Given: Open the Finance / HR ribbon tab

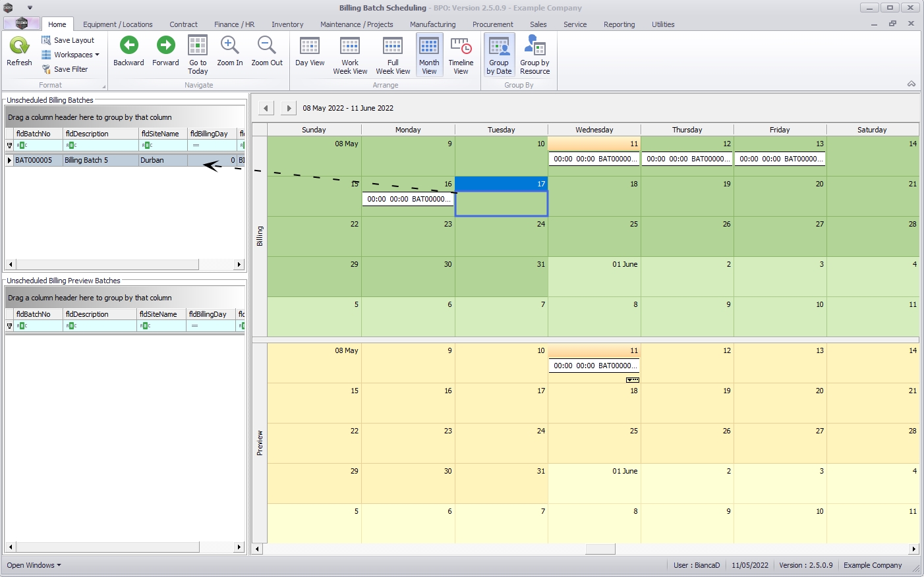Looking at the screenshot, I should coord(234,24).
